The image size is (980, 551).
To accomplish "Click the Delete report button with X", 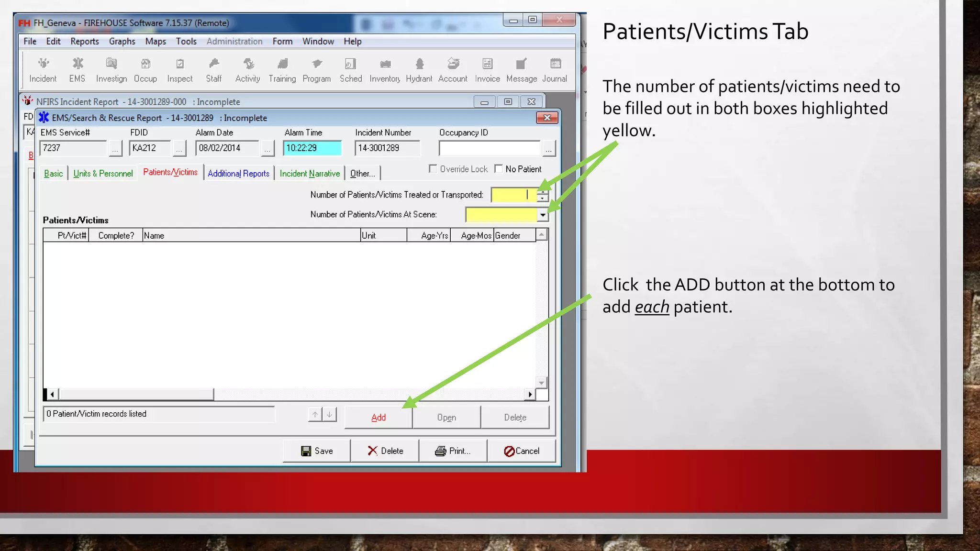I will click(385, 451).
